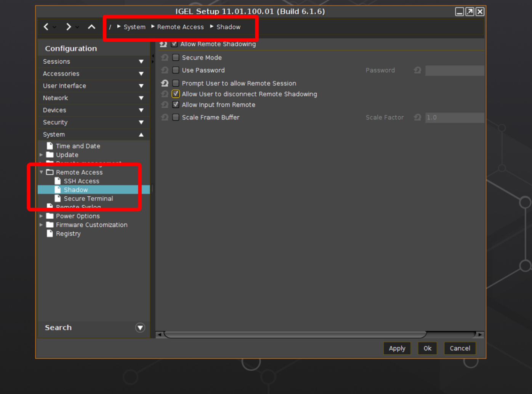This screenshot has height=394, width=532.
Task: Toggle Allow Remote Shadowing checkbox
Action: 174,44
